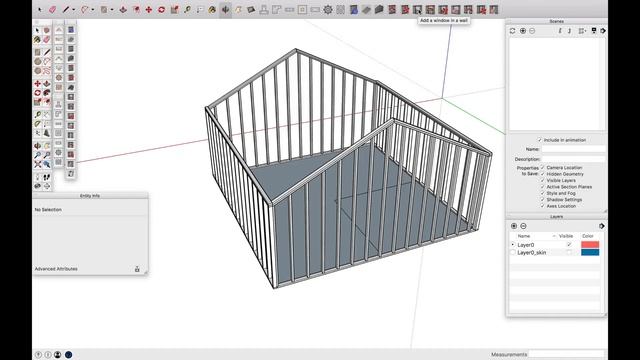
Task: Select the Layer0_skin row name
Action: click(531, 253)
